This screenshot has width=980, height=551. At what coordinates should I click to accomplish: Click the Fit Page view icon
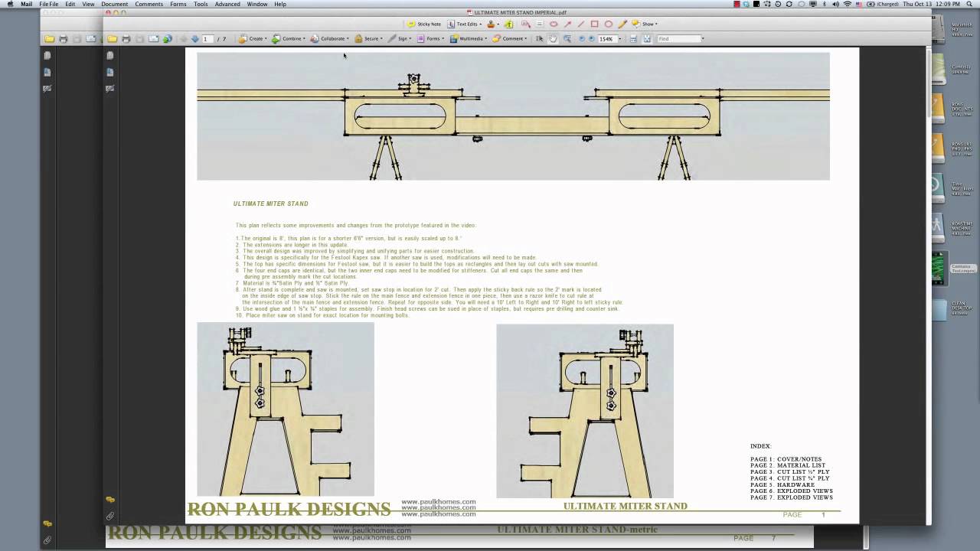coord(647,38)
